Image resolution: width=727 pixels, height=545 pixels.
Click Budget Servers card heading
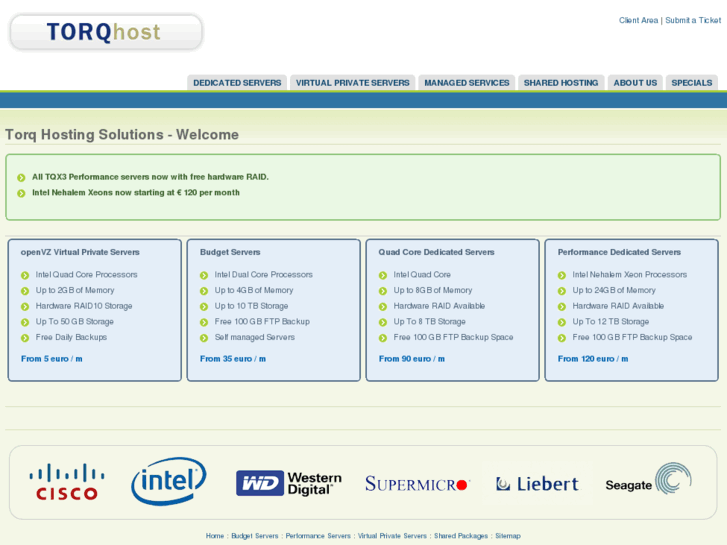(230, 252)
